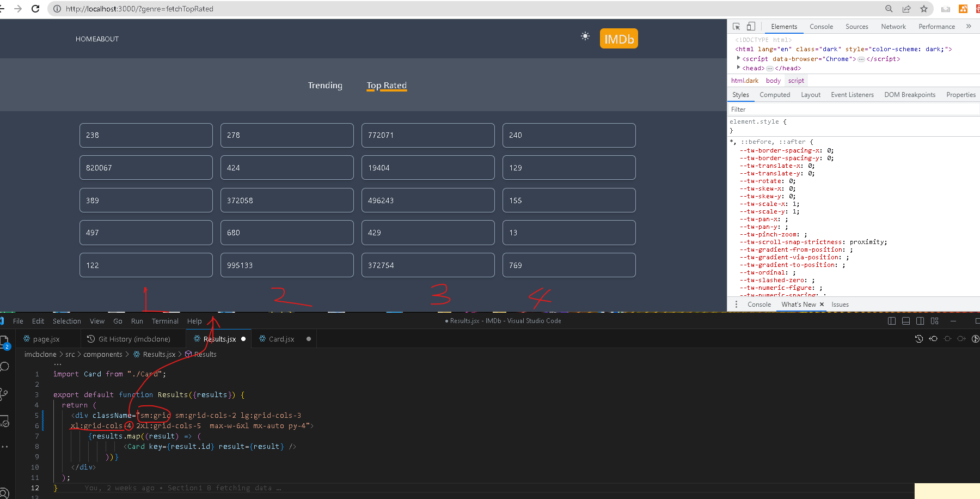Open the movie card labeled 820067

[146, 168]
